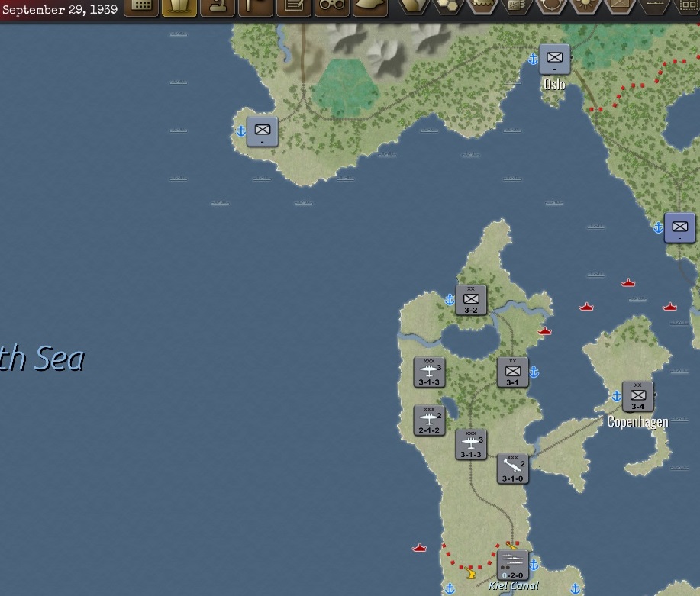
Task: Select the 3-1-0 fighter unit
Action: pos(511,469)
